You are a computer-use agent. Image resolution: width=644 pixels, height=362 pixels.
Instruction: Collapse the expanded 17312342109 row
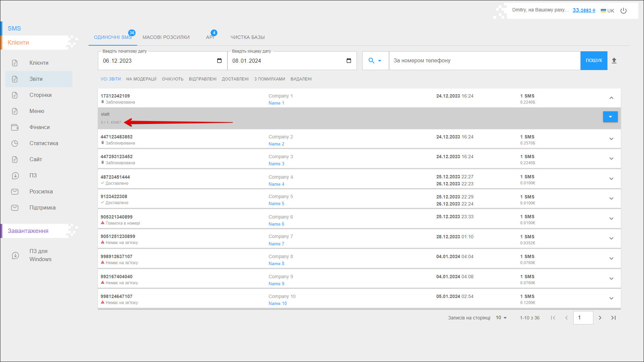click(611, 98)
